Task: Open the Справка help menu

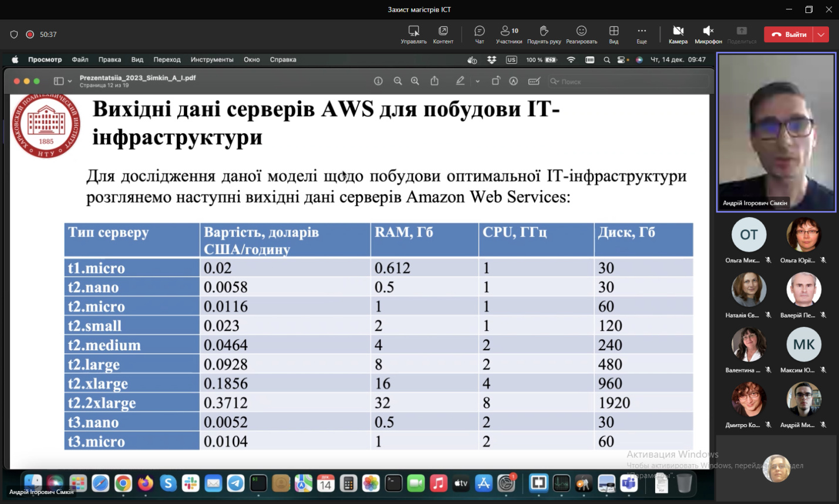Action: (283, 59)
